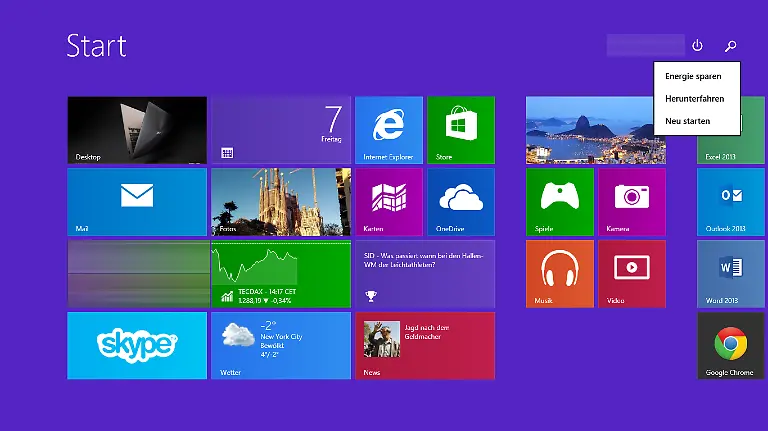Click the blurred user account name
The image size is (768, 431).
click(x=646, y=46)
